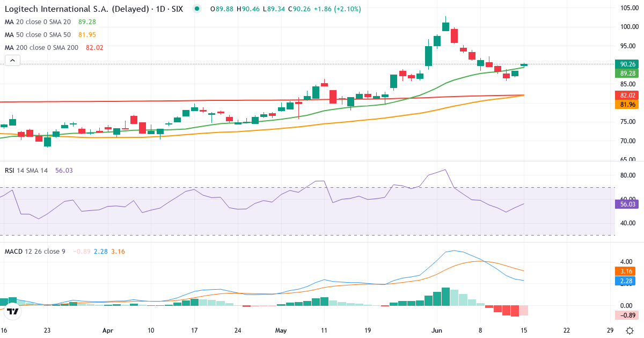Click the 89.28 MA 20 price label
This screenshot has width=644, height=338.
[626, 73]
